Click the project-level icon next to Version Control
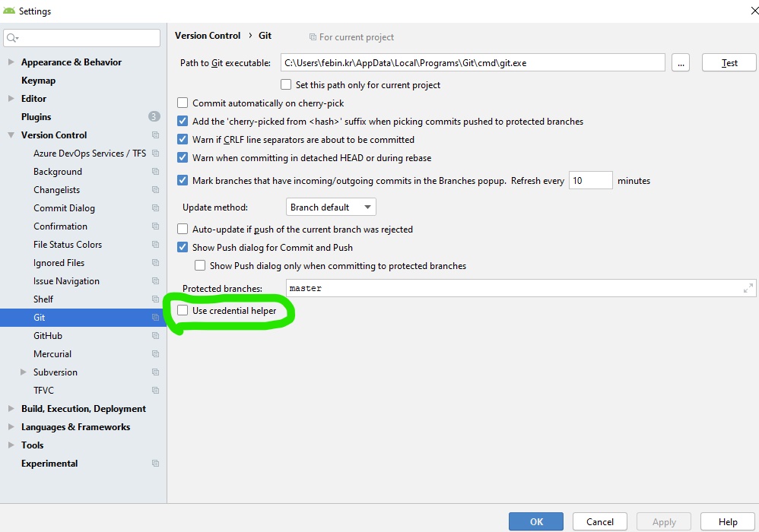 (x=155, y=135)
